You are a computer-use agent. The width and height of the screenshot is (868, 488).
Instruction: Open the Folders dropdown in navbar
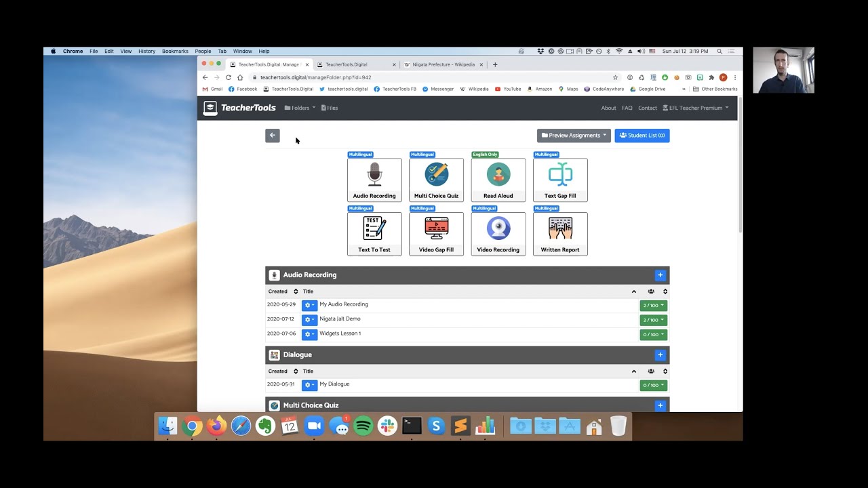[300, 108]
